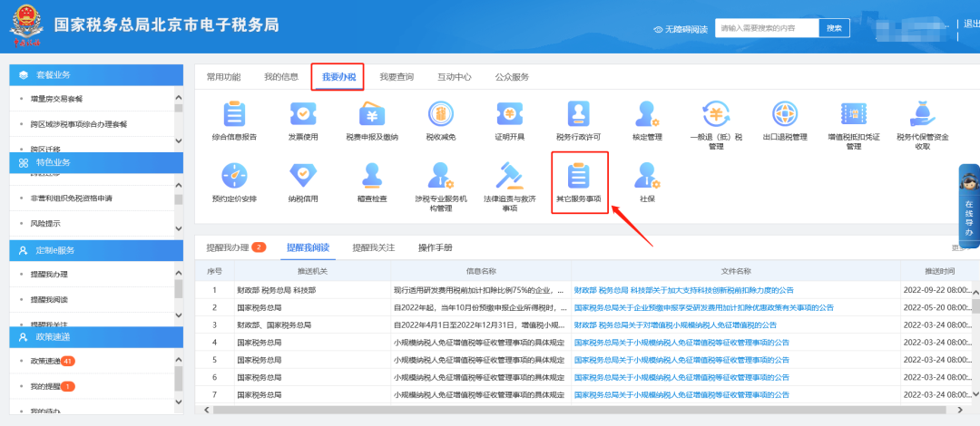Click 文件名称 column header

[x=736, y=271]
